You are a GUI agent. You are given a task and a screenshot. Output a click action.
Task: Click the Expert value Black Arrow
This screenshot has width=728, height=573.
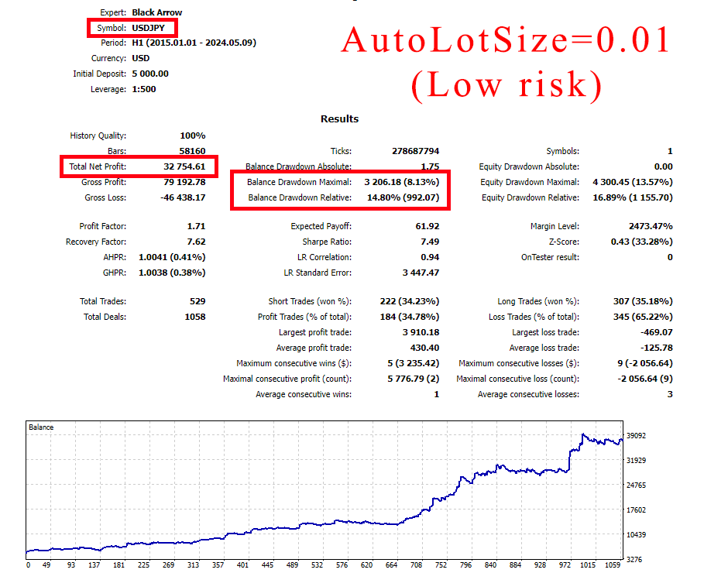point(157,12)
